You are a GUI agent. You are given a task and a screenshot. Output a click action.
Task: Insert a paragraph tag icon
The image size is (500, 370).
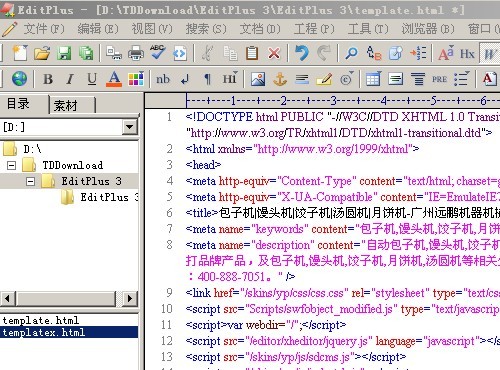(x=207, y=79)
